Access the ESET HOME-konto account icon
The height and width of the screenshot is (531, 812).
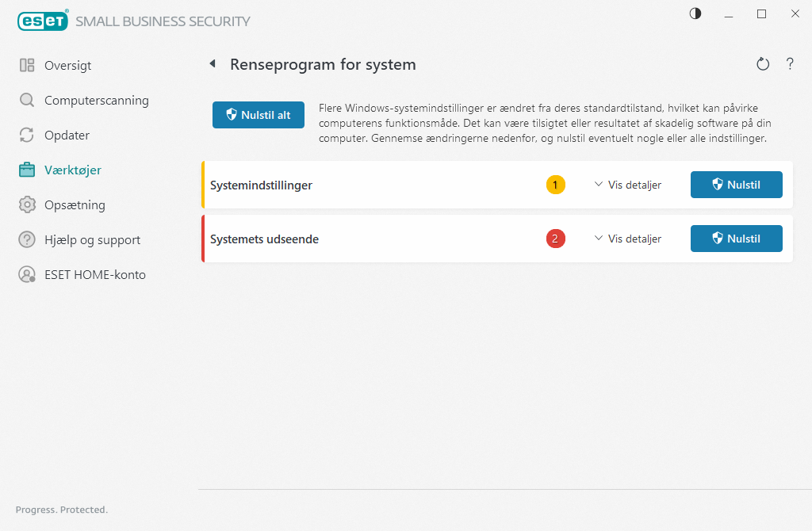coord(26,274)
